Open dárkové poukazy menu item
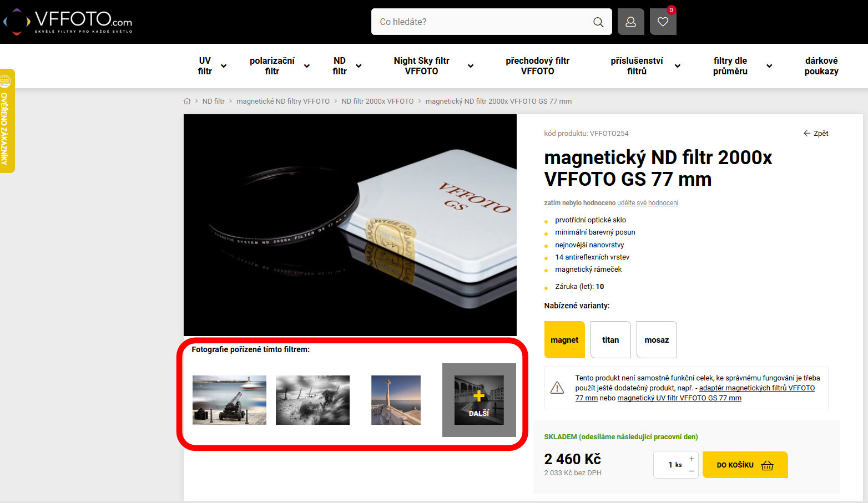 pos(821,66)
